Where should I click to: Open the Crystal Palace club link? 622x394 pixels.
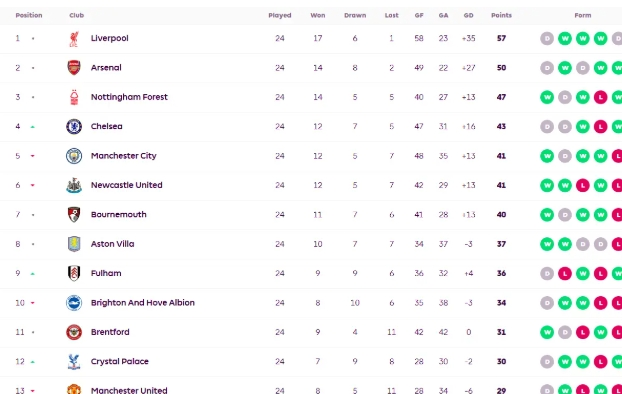[120, 361]
